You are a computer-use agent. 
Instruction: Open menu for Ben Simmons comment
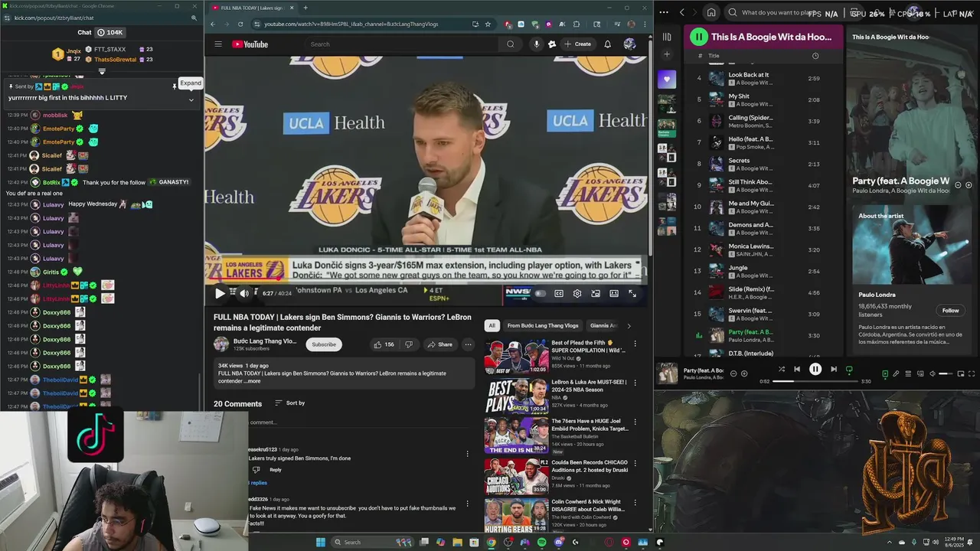tap(467, 454)
